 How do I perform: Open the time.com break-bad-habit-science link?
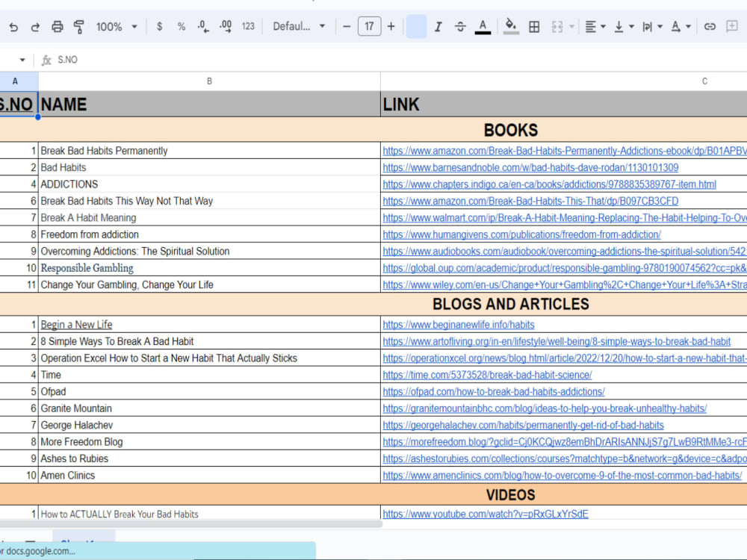coord(487,376)
